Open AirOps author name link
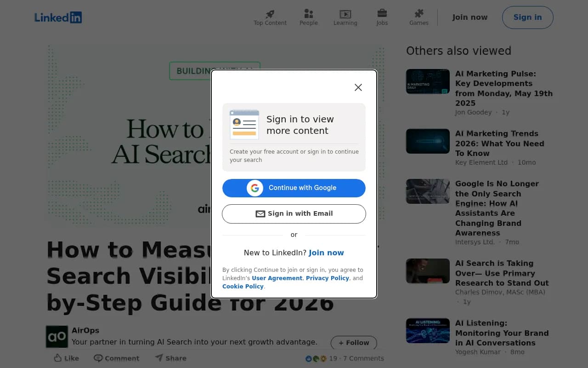The width and height of the screenshot is (588, 368). pos(85,330)
